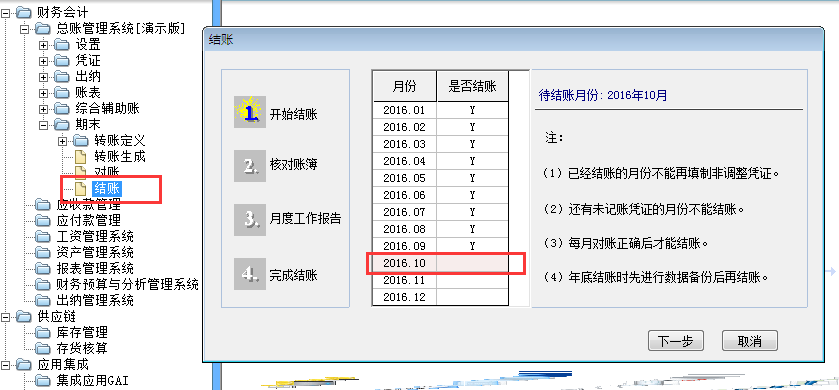The width and height of the screenshot is (839, 390).
Task: Click the 取消 button
Action: point(750,341)
